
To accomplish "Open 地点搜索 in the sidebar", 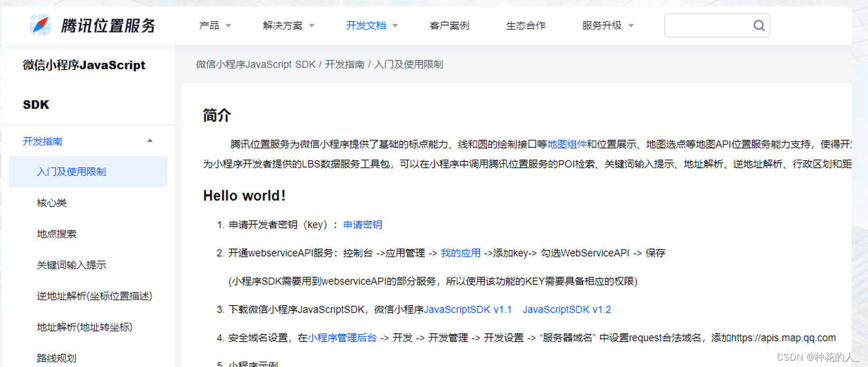I will [57, 234].
